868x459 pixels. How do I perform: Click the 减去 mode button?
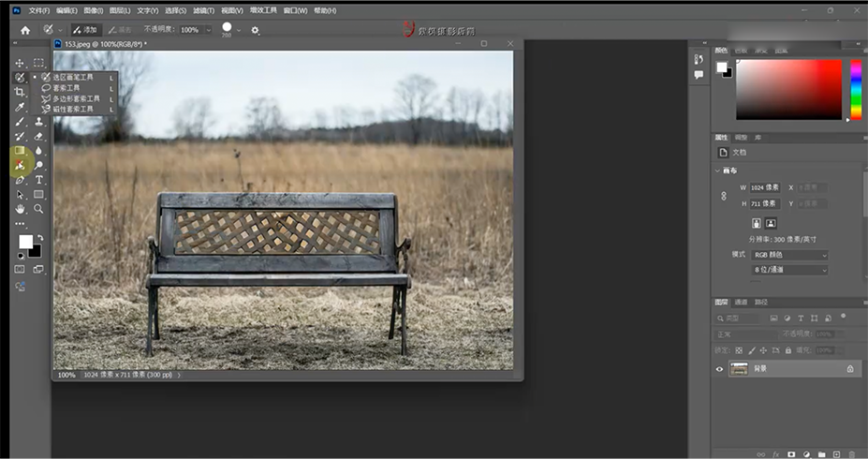coord(120,30)
